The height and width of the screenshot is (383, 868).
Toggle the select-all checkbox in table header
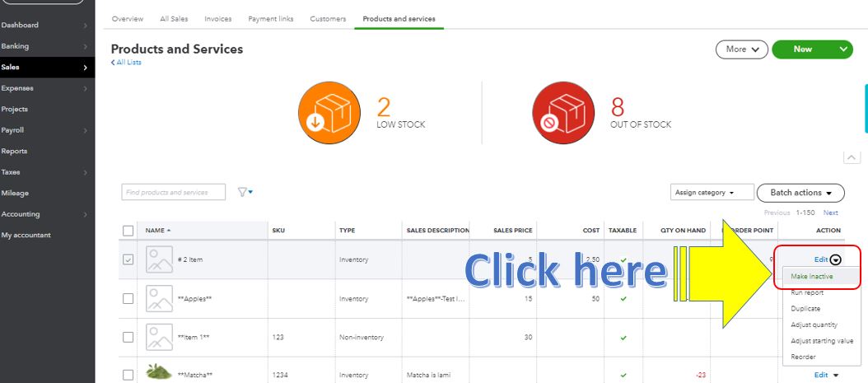128,231
